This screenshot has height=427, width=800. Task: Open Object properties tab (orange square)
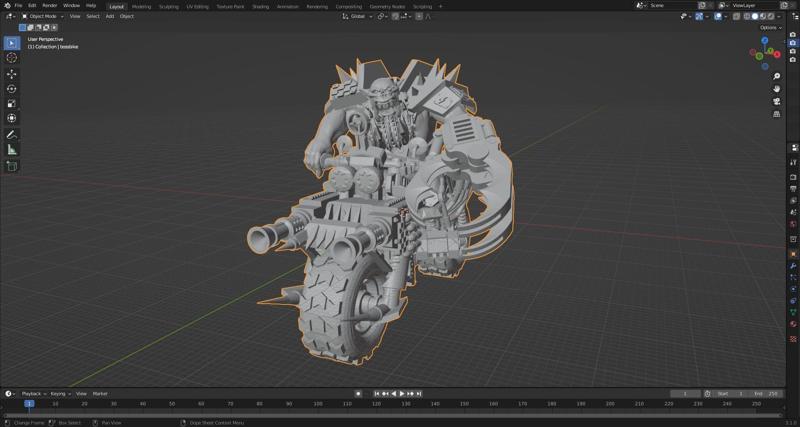[x=793, y=253]
